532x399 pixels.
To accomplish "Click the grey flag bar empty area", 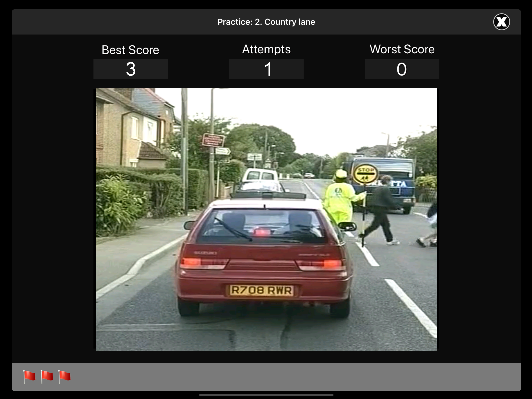I will (289, 377).
